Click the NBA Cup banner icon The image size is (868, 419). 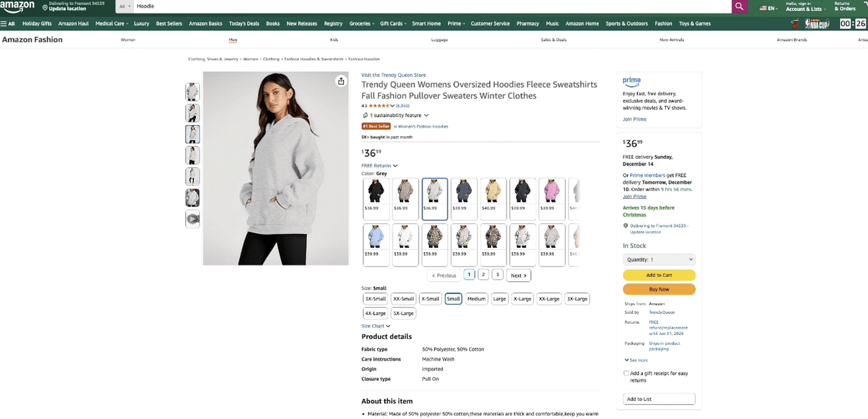(812, 24)
